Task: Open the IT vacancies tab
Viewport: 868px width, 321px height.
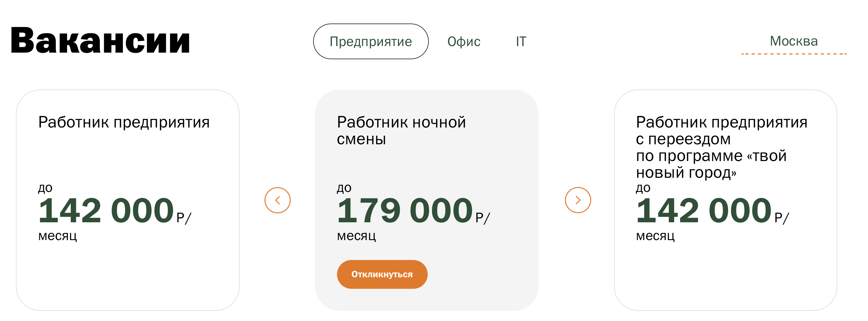Action: (521, 41)
